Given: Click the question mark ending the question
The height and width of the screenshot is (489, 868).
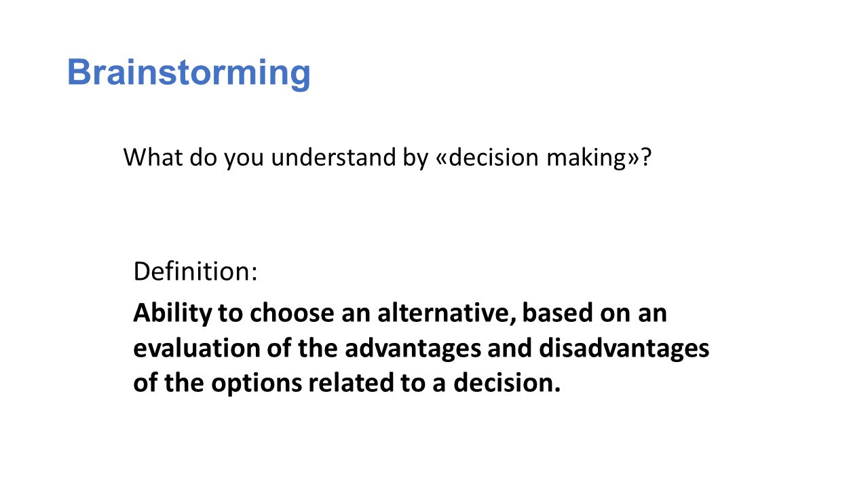Looking at the screenshot, I should click(646, 158).
